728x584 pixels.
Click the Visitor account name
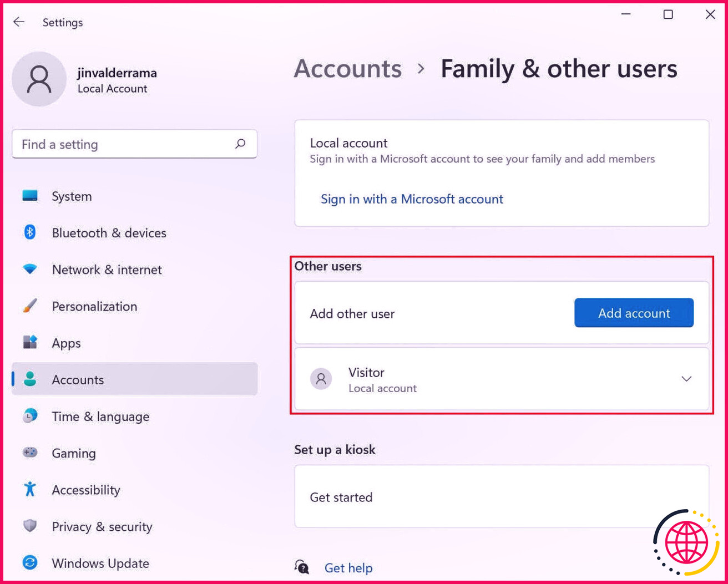coord(366,372)
